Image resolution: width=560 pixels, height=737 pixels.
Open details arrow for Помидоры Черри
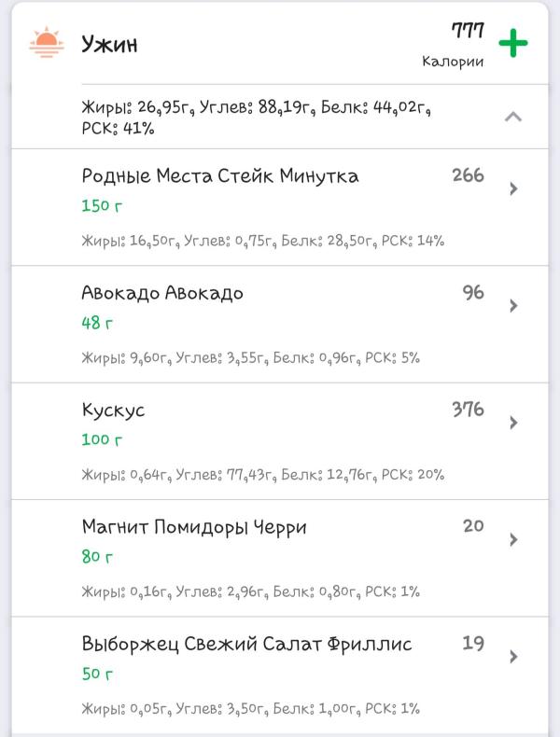[513, 539]
